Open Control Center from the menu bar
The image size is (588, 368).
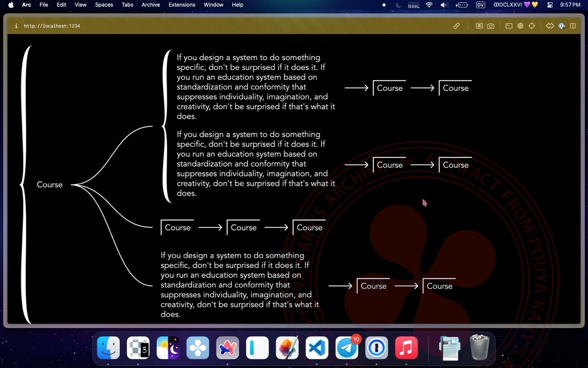(550, 5)
